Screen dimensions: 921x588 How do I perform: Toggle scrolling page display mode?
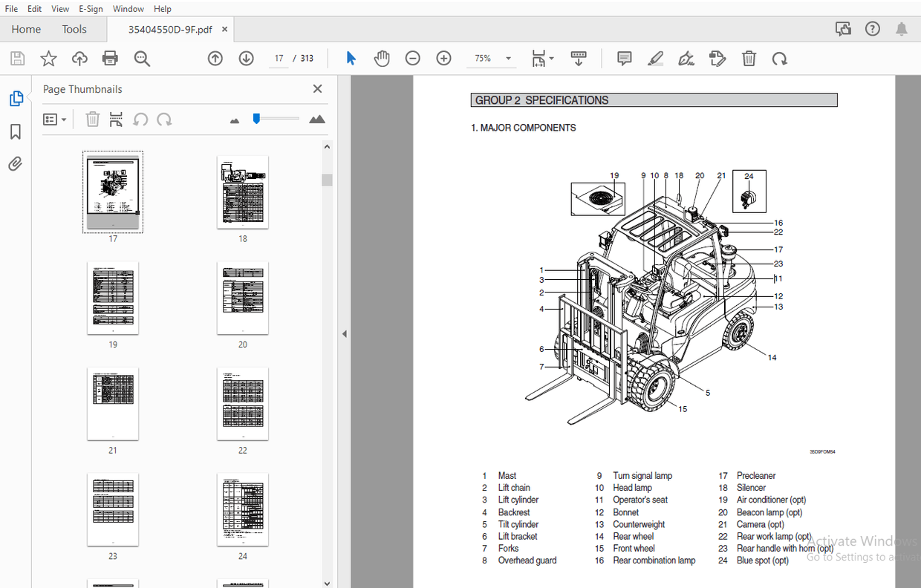[579, 58]
